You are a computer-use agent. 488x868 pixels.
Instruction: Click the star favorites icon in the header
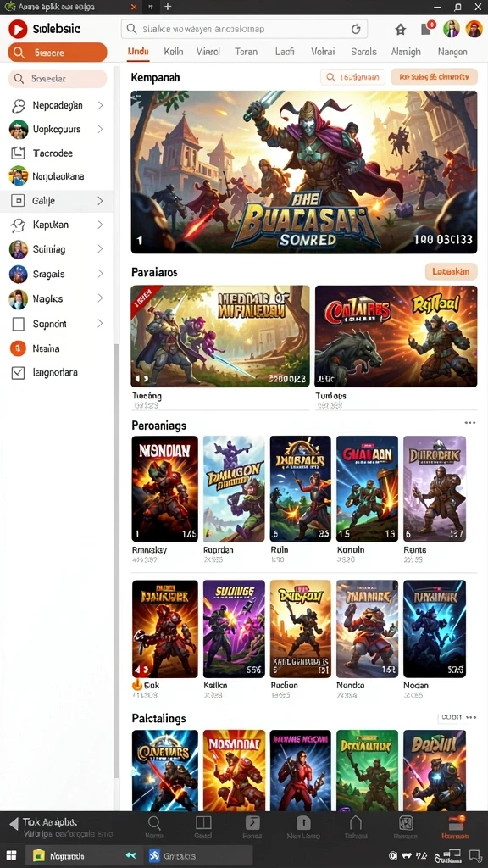click(401, 30)
